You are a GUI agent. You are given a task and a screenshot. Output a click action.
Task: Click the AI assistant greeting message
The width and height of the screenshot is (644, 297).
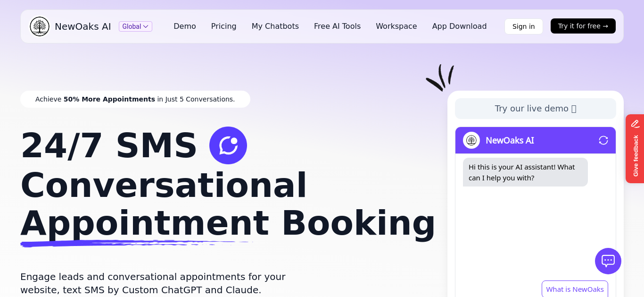click(x=525, y=172)
